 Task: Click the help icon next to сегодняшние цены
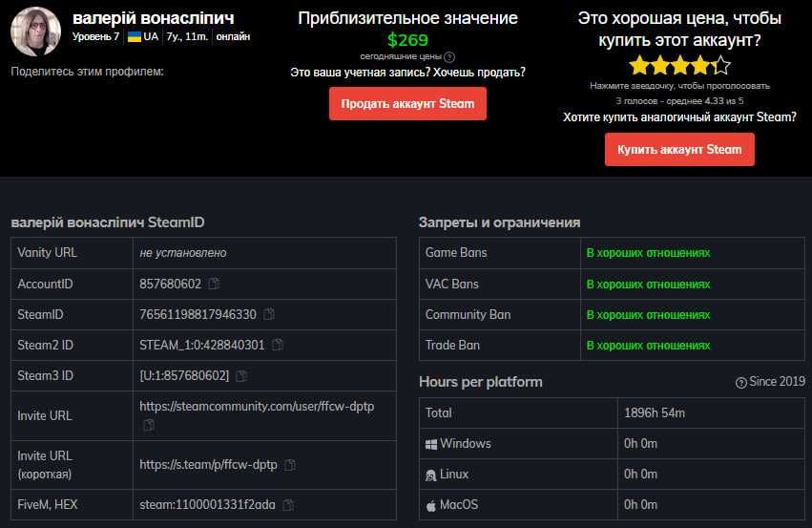click(x=449, y=57)
